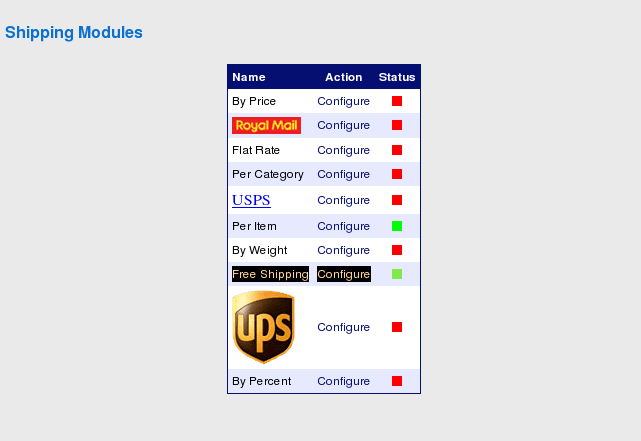Screen dimensions: 641x441
Task: Configure the Per Item module
Action: pos(343,226)
